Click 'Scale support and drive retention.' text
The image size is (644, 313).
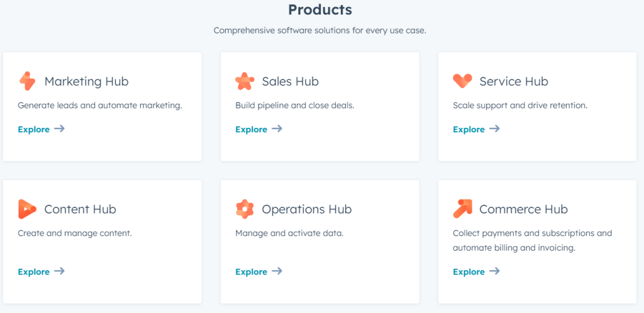520,105
